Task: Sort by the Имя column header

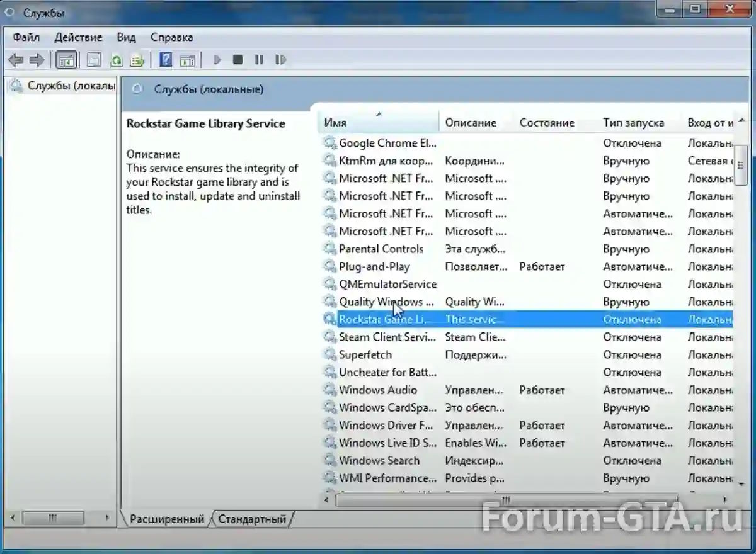Action: coord(380,122)
